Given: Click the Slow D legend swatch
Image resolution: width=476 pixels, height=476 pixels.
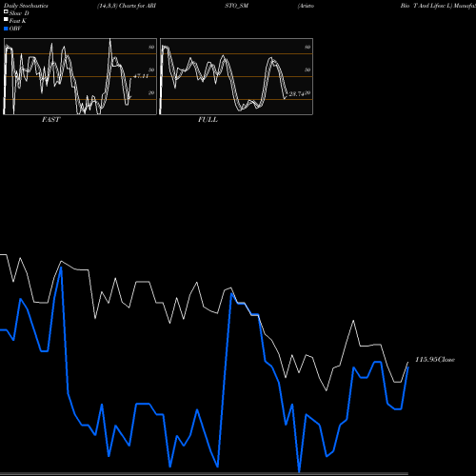Looking at the screenshot, I should coord(6,11).
